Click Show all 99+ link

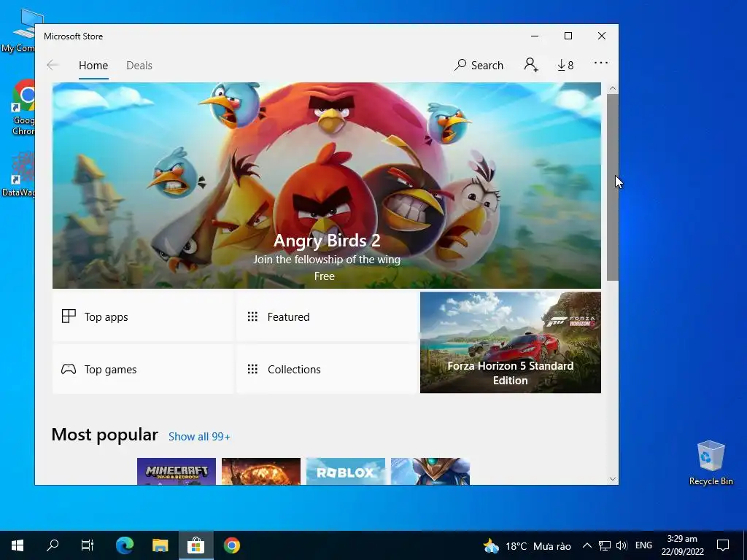point(199,437)
